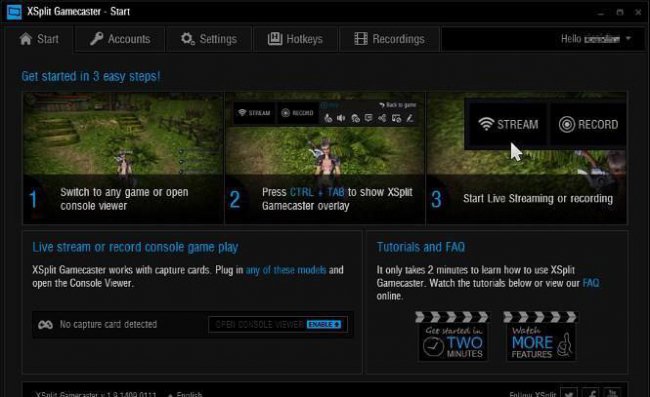The image size is (650, 397).
Task: Open the FAQ link
Action: (x=591, y=283)
